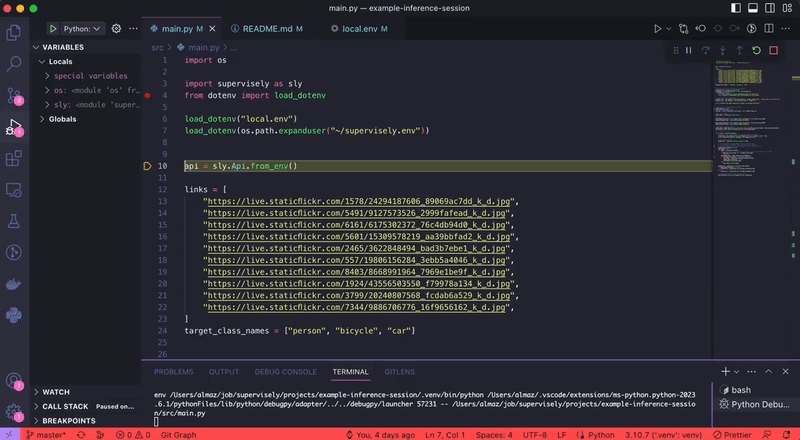
Task: Open the DEBUG CONSOLE tab
Action: point(286,372)
